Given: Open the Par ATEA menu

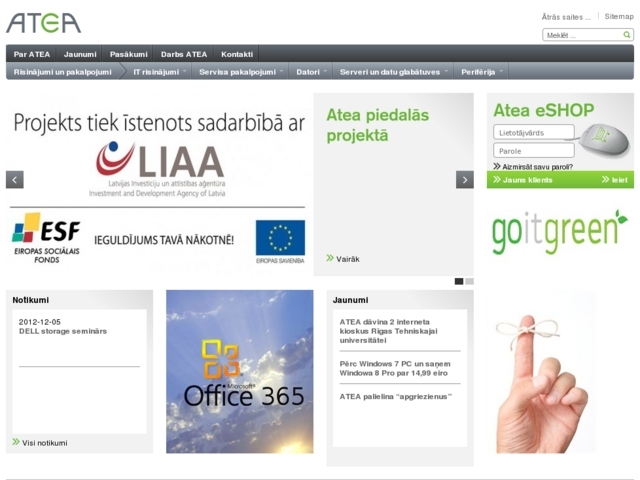Looking at the screenshot, I should click(x=31, y=54).
